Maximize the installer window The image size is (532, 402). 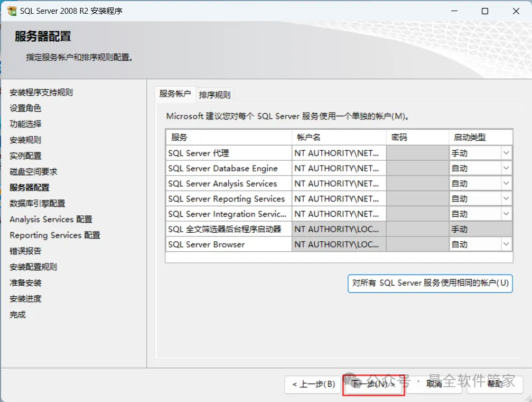click(x=485, y=11)
